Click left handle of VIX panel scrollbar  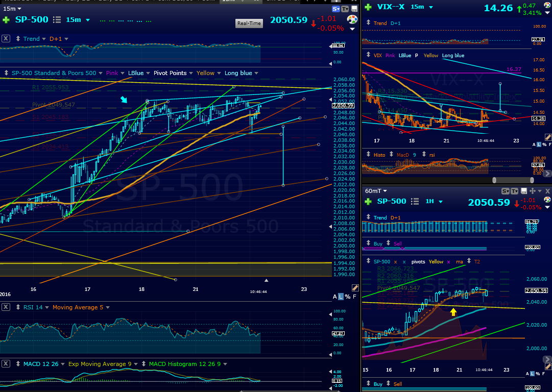click(494, 180)
